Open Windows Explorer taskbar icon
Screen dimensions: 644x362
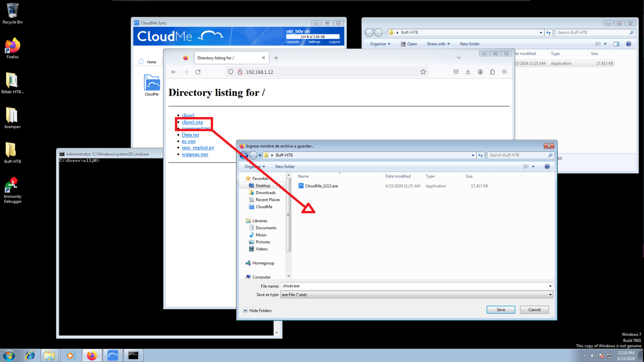point(50,355)
